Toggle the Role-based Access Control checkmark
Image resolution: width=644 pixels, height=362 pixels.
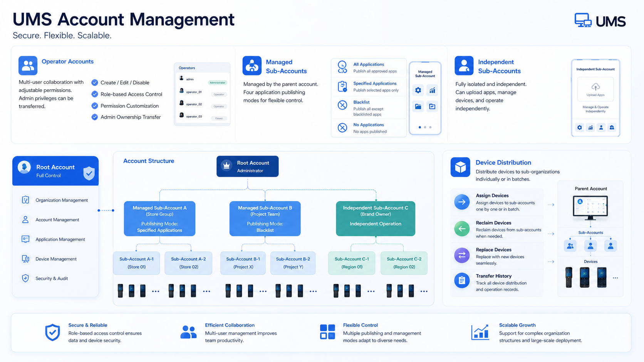[94, 94]
